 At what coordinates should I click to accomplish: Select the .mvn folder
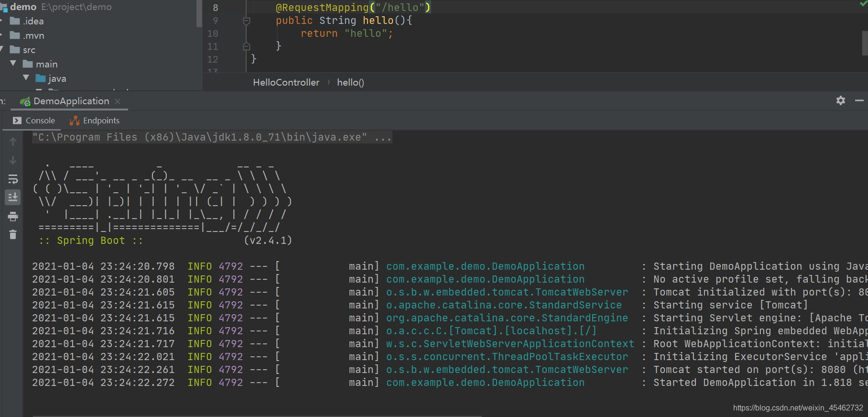click(x=27, y=35)
